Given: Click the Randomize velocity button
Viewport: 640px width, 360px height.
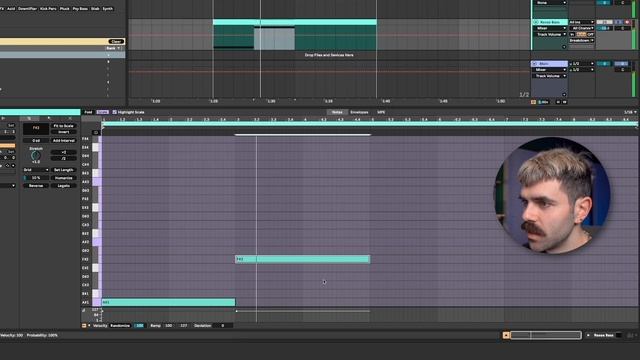Looking at the screenshot, I should [x=120, y=326].
